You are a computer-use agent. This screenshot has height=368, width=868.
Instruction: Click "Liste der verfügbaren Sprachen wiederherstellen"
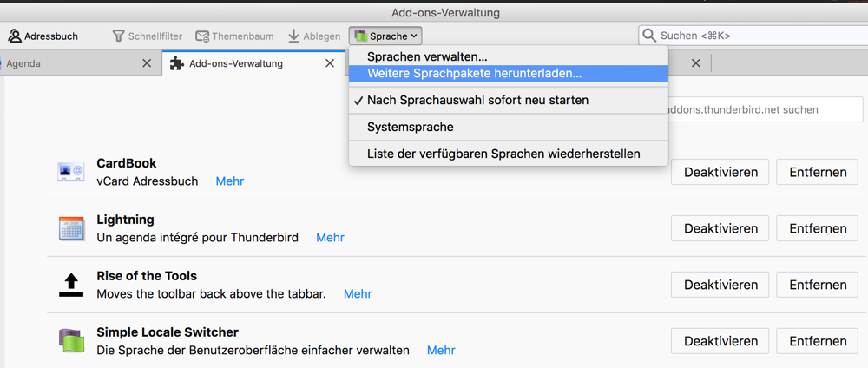coord(503,154)
